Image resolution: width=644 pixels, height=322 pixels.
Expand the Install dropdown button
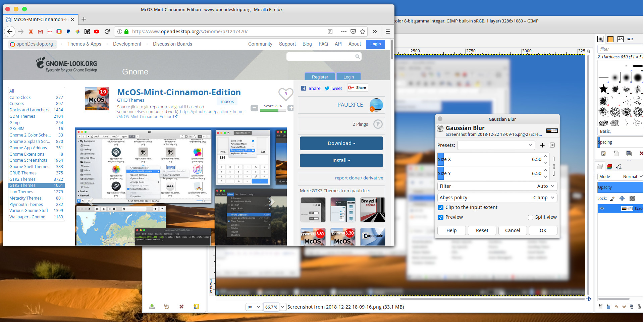point(341,160)
